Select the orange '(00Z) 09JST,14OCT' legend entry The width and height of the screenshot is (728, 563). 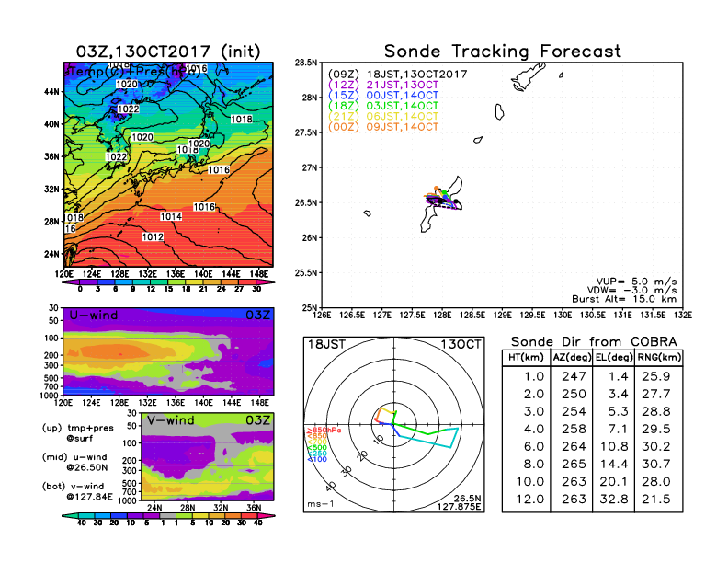click(383, 127)
